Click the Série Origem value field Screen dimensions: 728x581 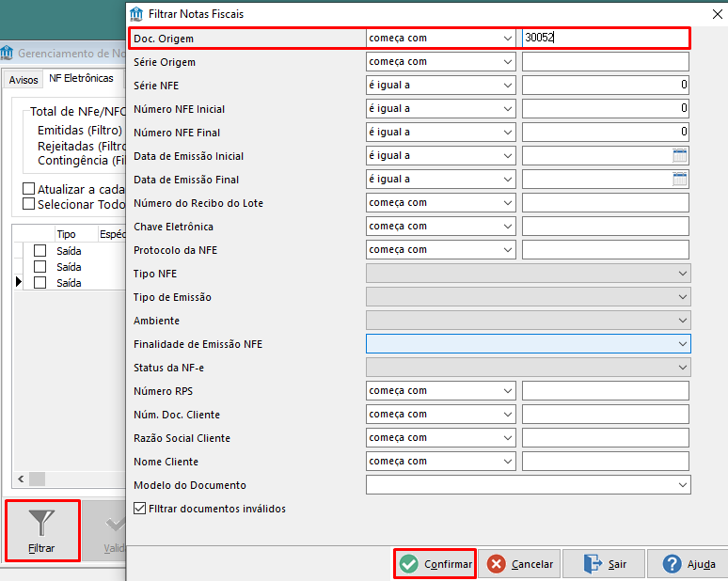tap(605, 62)
